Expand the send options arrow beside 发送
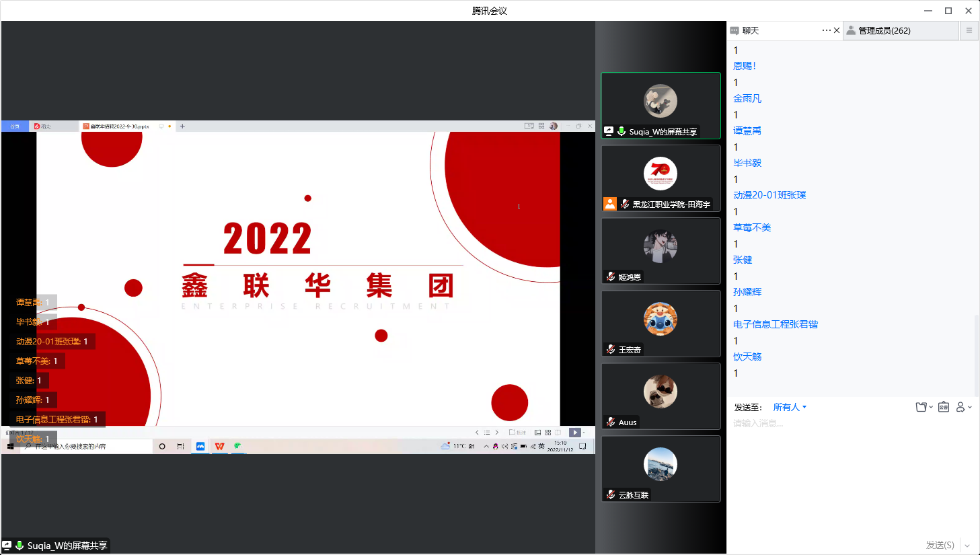 967,545
